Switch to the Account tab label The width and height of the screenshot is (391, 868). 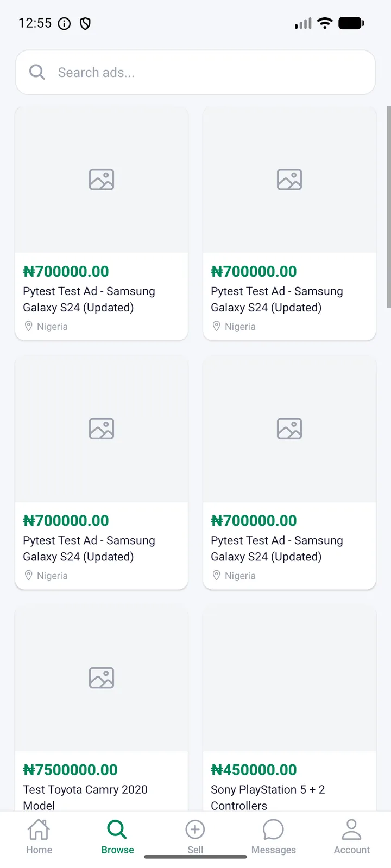pyautogui.click(x=351, y=850)
